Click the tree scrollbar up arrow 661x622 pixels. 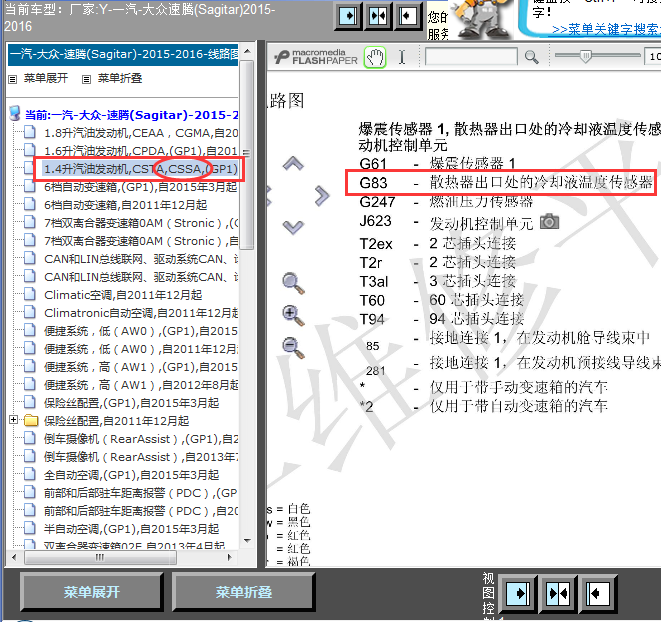pos(247,51)
